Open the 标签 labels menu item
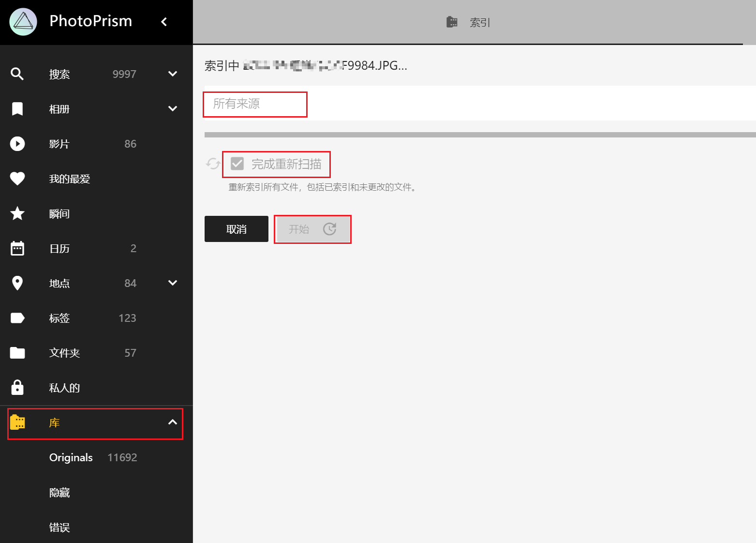756x543 pixels. pos(59,318)
